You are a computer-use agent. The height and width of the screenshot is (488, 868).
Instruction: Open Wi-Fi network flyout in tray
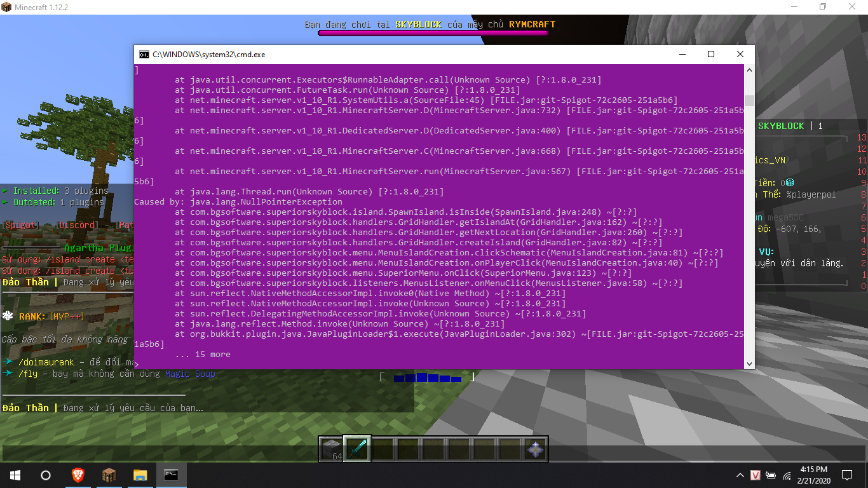[787, 475]
